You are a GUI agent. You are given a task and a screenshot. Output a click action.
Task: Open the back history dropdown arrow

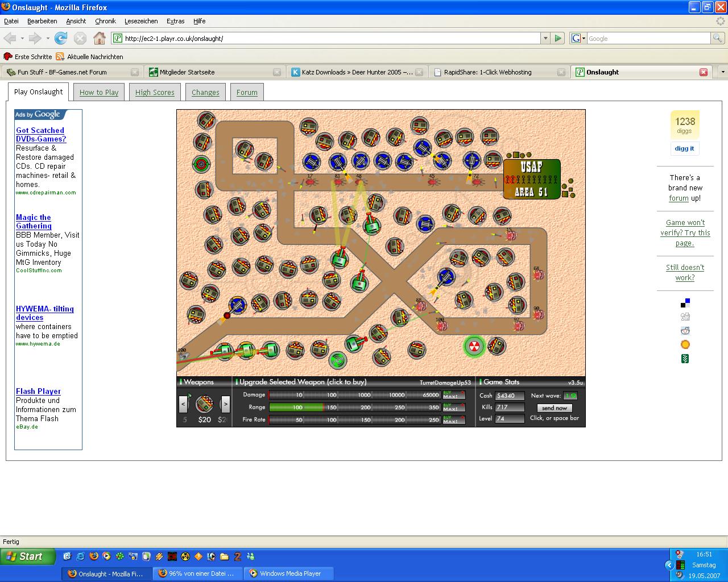pyautogui.click(x=23, y=38)
